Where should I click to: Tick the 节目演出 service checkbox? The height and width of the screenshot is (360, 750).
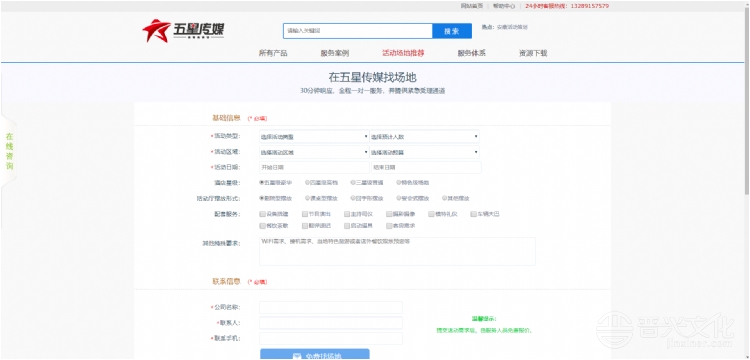click(305, 214)
